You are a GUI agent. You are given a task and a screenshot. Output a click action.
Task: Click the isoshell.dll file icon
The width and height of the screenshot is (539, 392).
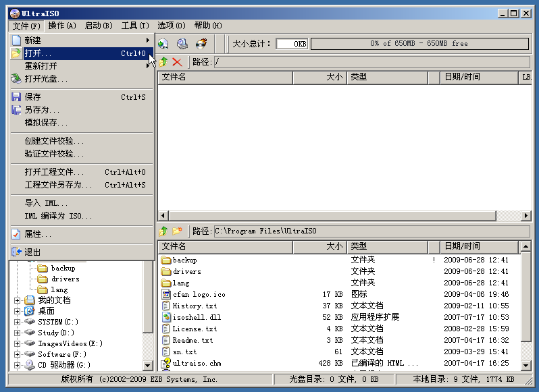[166, 317]
